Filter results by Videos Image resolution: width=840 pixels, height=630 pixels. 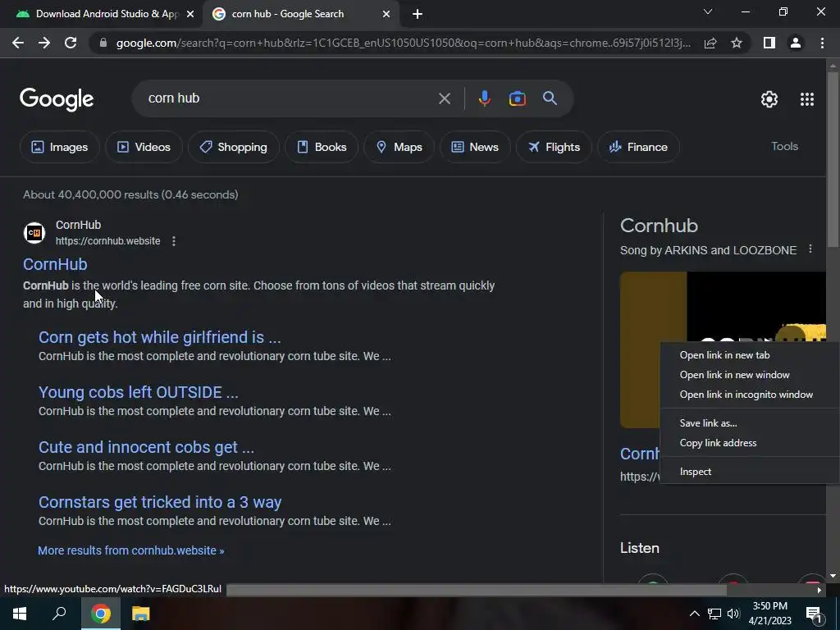click(x=144, y=147)
